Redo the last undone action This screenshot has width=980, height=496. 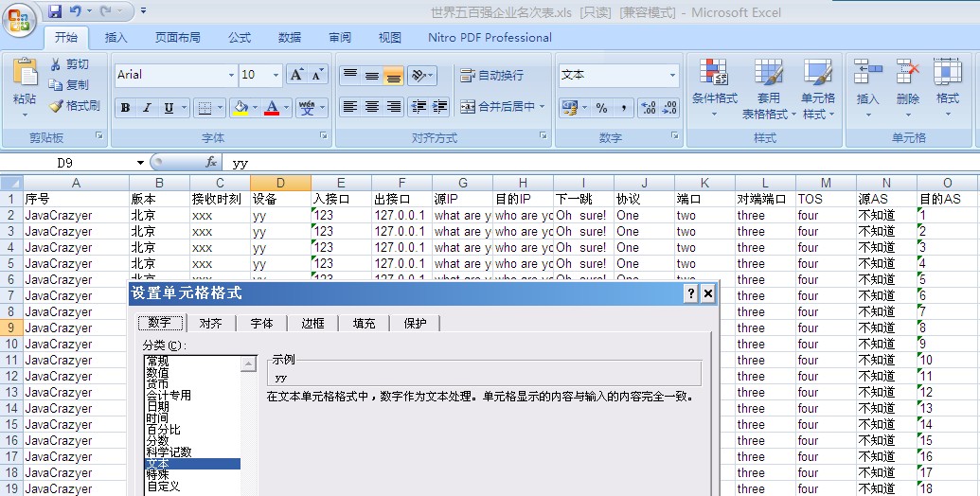coord(106,11)
